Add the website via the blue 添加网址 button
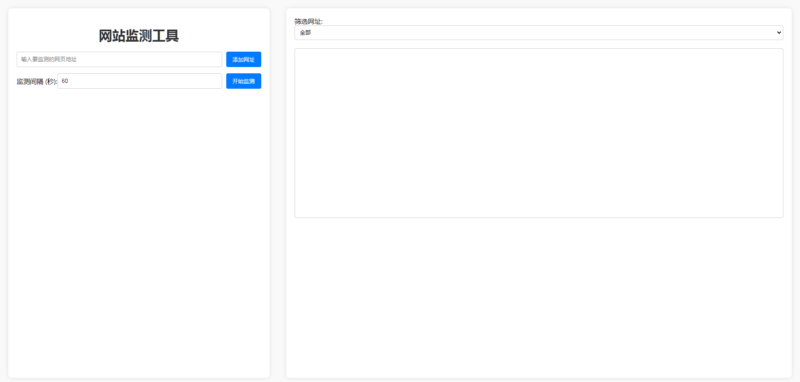This screenshot has width=800, height=382. coord(243,59)
